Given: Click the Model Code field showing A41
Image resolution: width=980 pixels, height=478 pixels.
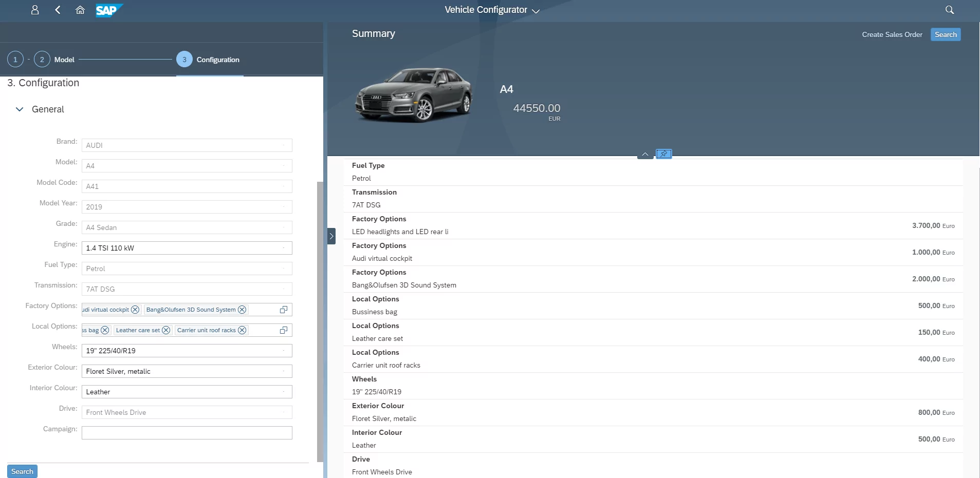Looking at the screenshot, I should [187, 186].
